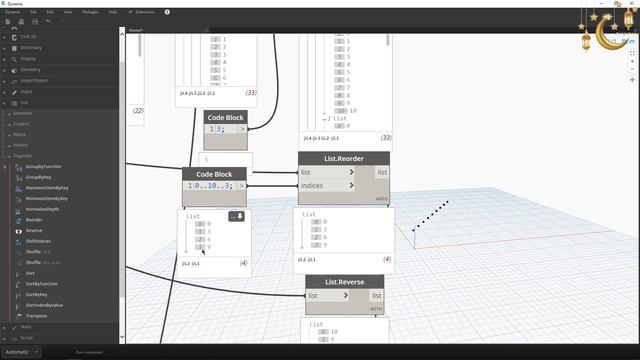Click the MaximumItemByKey node icon

[19, 188]
